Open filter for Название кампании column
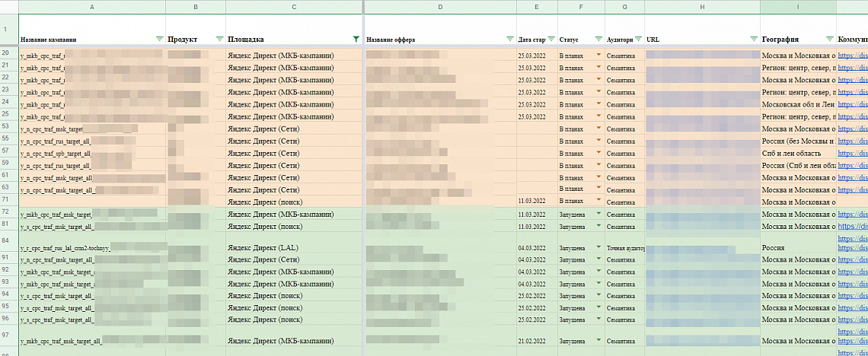This screenshot has height=356, width=868. (x=159, y=39)
